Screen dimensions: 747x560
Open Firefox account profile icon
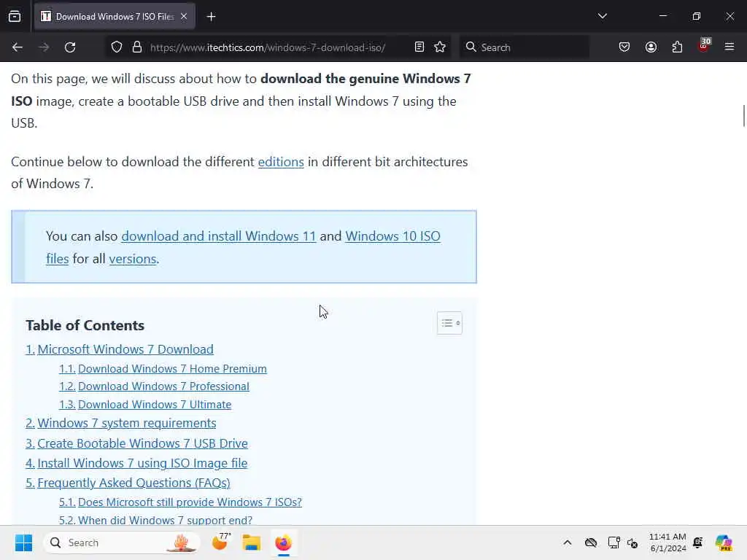(x=651, y=47)
